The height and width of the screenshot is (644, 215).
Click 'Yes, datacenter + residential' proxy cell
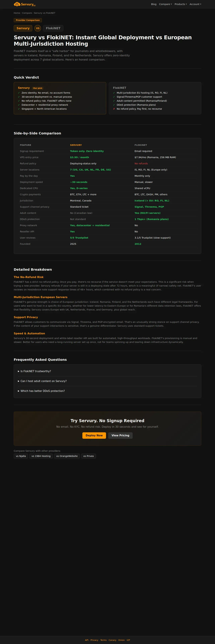[x=90, y=226]
